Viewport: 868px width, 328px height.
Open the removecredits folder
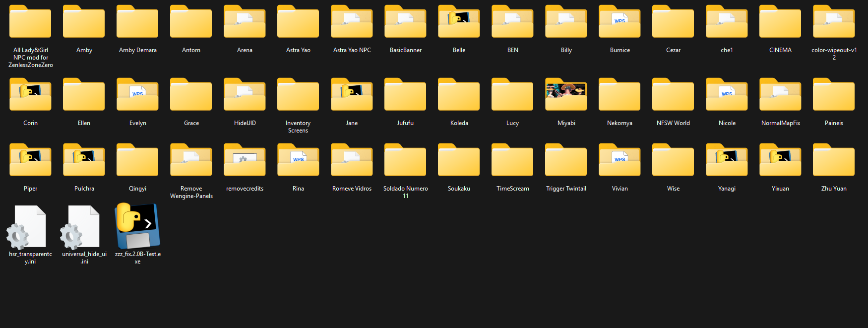point(245,160)
